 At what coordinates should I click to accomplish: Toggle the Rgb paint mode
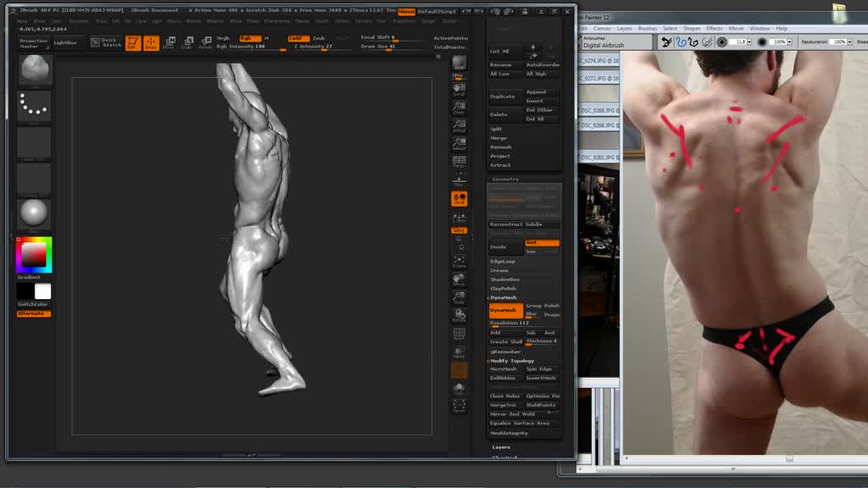[250, 38]
